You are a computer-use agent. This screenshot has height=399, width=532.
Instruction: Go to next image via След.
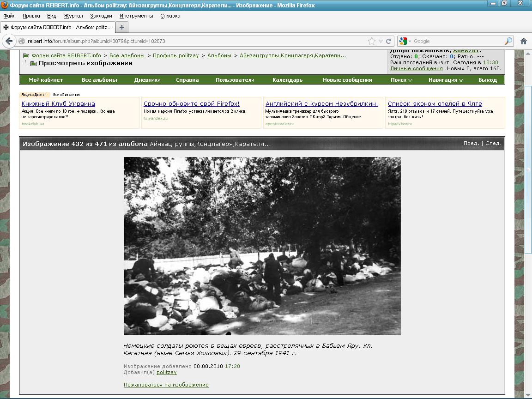tap(493, 143)
